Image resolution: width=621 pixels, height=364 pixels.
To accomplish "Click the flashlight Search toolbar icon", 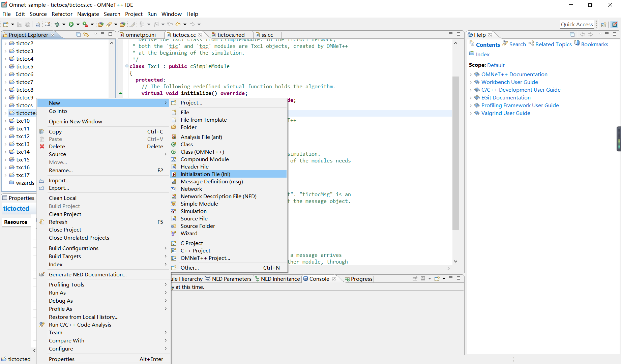I will 109,24.
